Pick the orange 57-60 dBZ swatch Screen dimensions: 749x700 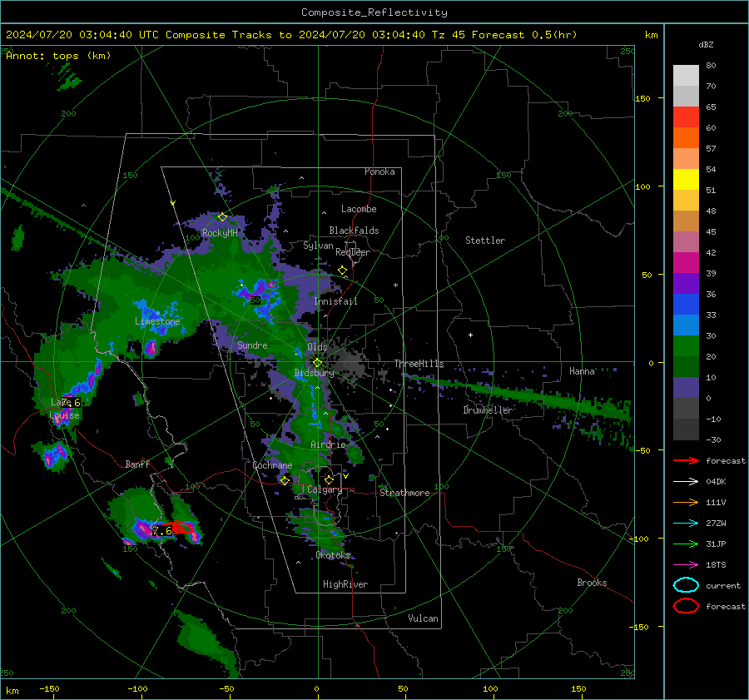pos(686,138)
